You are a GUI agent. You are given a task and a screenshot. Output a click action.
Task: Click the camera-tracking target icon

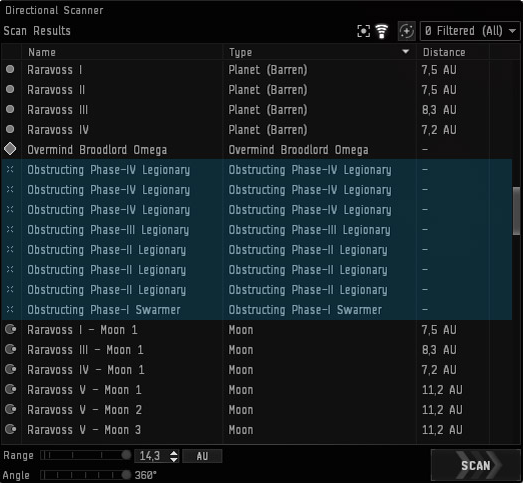[363, 31]
